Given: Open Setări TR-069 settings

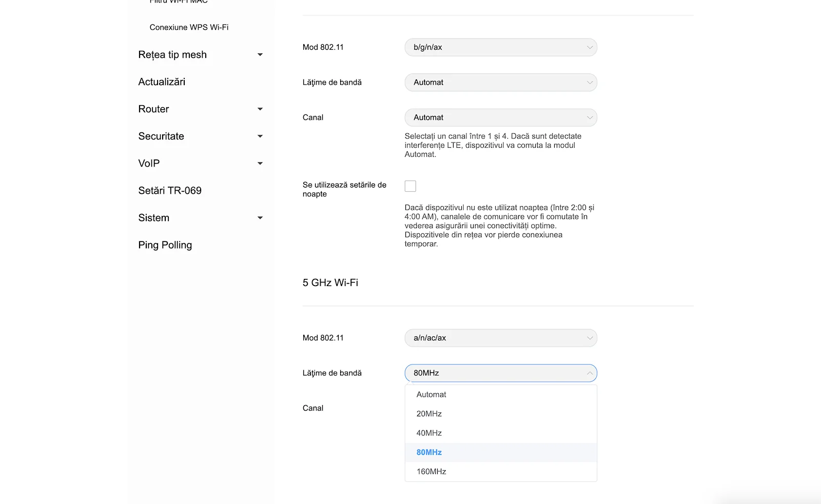Looking at the screenshot, I should (x=170, y=191).
